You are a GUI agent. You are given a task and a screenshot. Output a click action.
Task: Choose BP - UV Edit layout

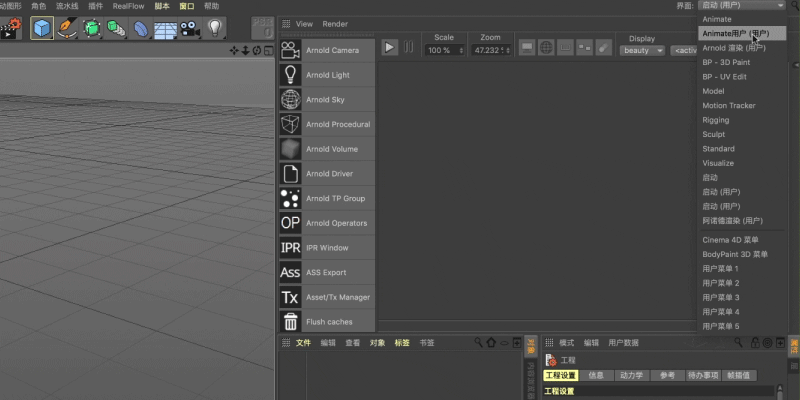tap(742, 77)
